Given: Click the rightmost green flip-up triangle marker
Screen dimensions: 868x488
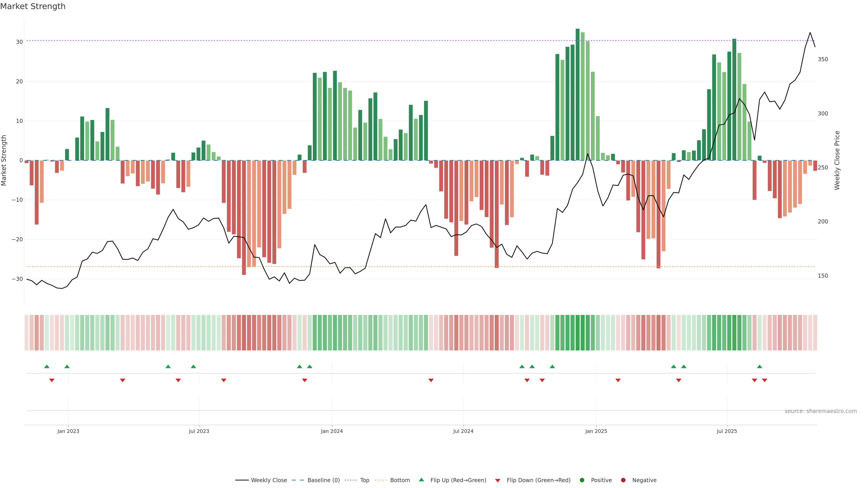Looking at the screenshot, I should coord(759,366).
